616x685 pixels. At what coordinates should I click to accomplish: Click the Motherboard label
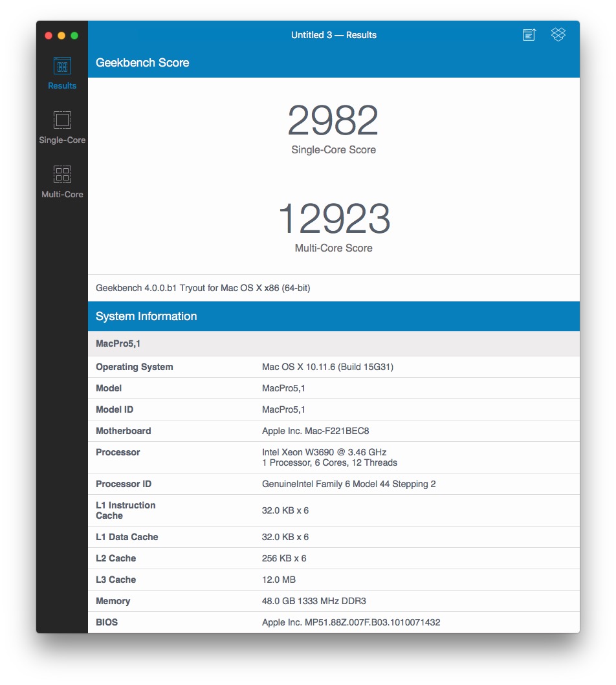(x=123, y=431)
